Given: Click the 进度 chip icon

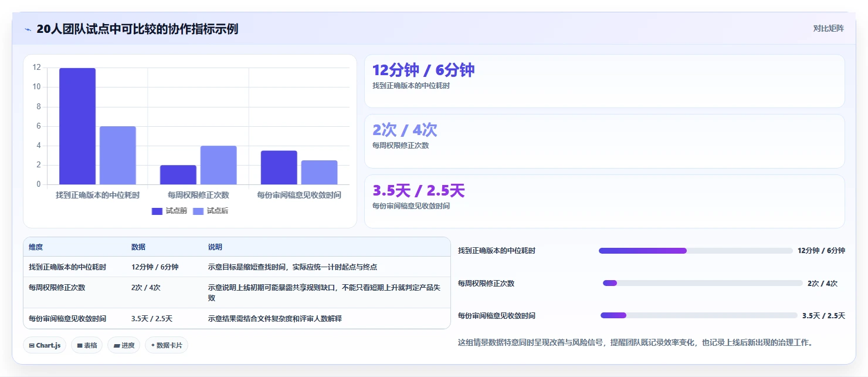Looking at the screenshot, I should pos(117,346).
